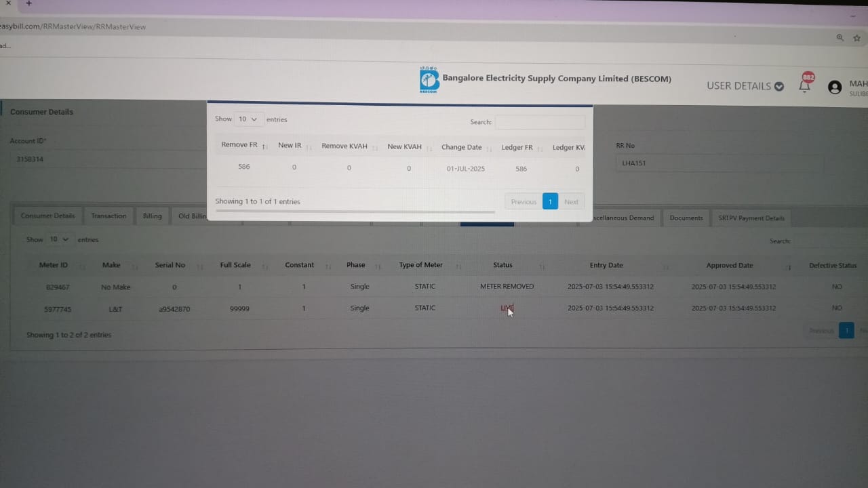Switch to the Old Billing tab

click(191, 216)
